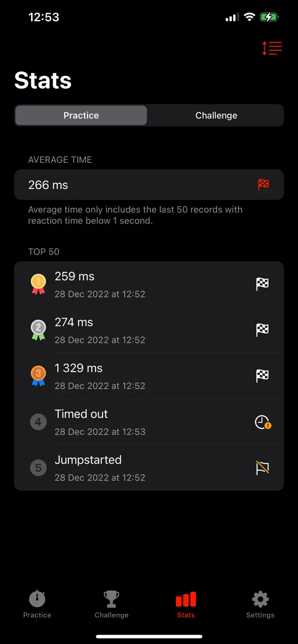
Task: Tap the Timed out record from 12:53
Action: coord(140,422)
